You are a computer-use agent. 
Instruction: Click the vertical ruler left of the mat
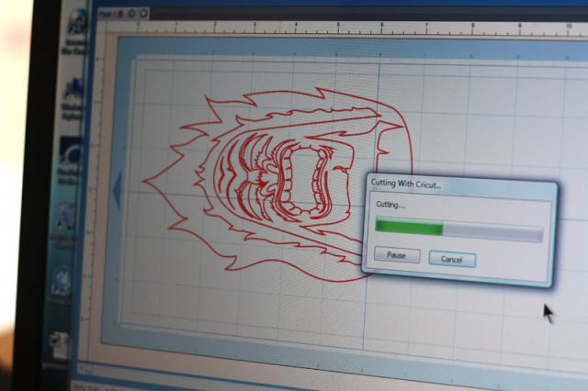click(99, 229)
